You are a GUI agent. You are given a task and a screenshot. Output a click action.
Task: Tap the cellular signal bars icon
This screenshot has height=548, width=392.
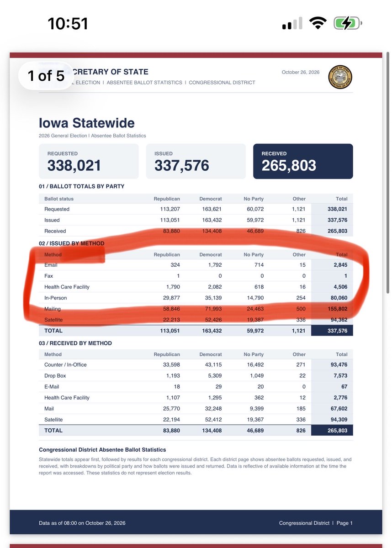point(292,24)
